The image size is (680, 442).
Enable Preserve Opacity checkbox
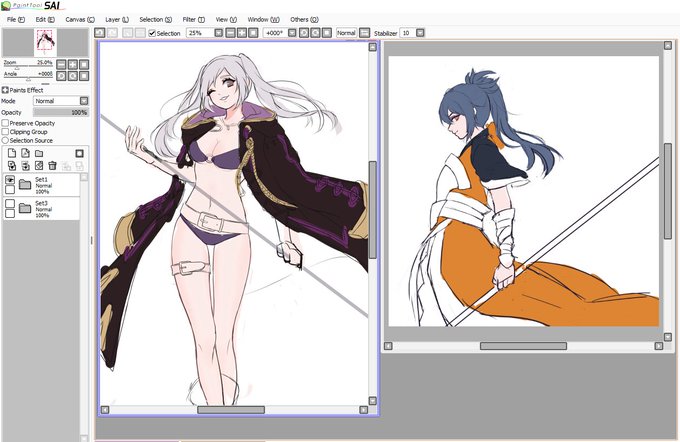coord(5,123)
